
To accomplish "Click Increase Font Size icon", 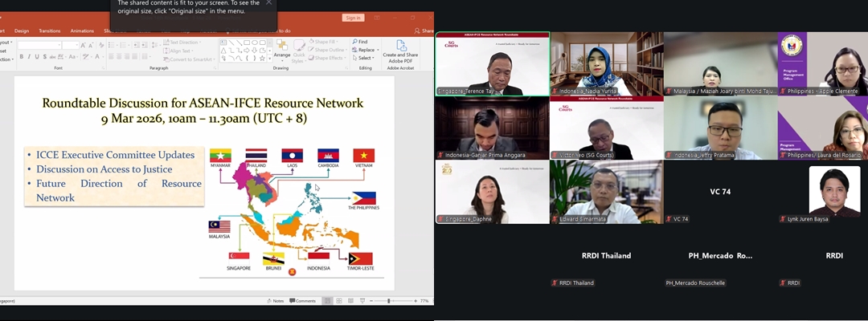I will click(x=83, y=45).
